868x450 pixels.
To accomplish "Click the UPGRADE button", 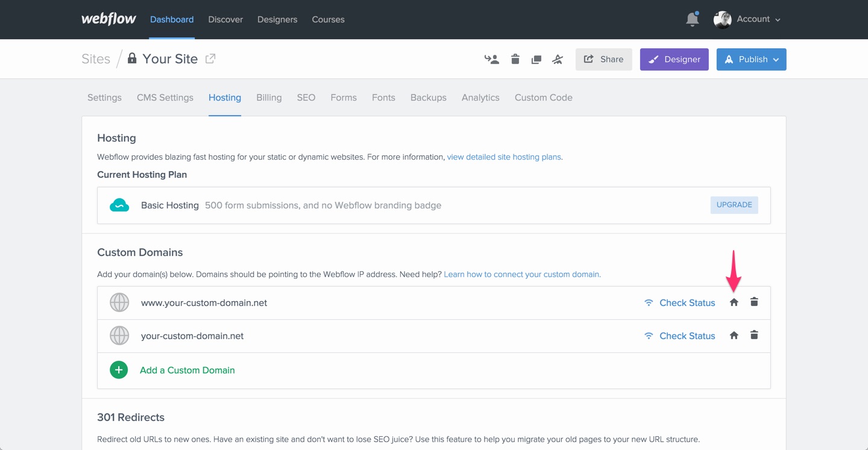I will tap(734, 205).
